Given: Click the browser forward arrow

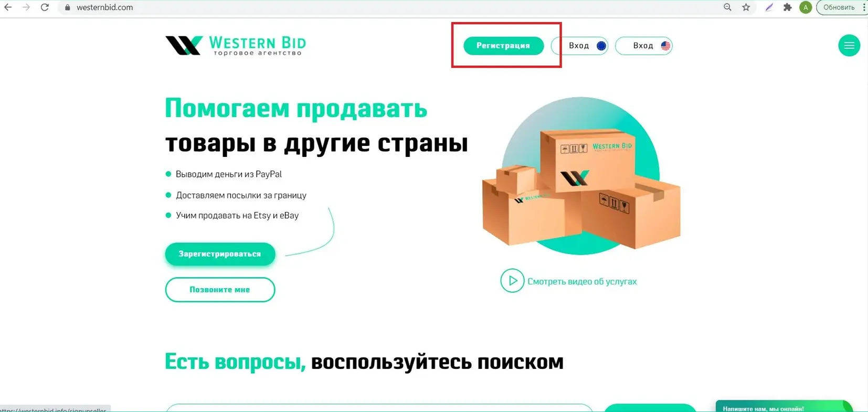Looking at the screenshot, I should tap(26, 7).
